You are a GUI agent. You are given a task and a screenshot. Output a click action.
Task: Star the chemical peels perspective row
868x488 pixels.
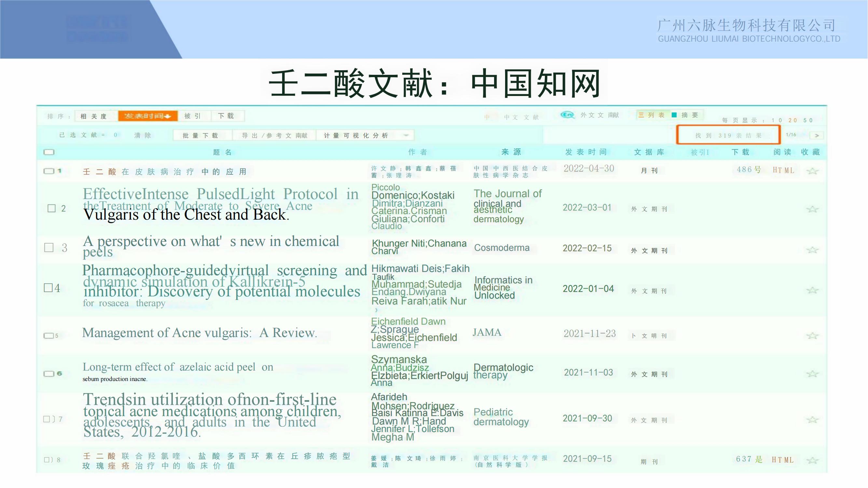pos(812,250)
